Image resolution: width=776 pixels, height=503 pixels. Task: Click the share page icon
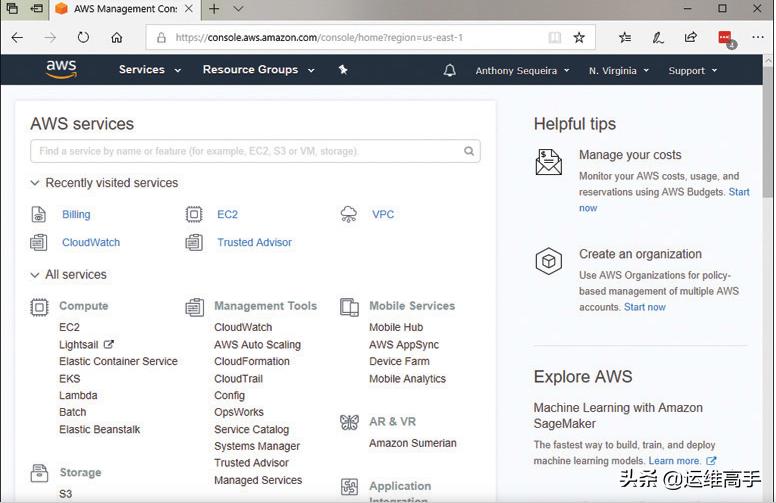(x=691, y=37)
